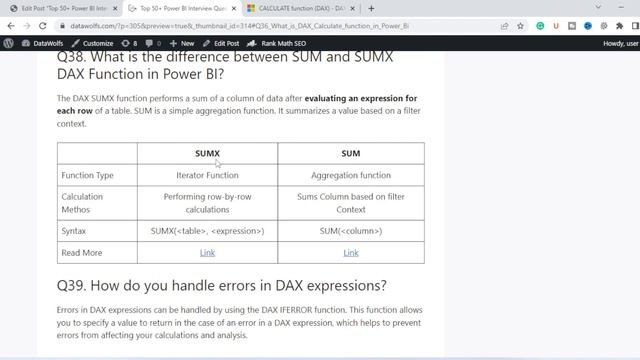Click the Read More row label

tap(82, 253)
